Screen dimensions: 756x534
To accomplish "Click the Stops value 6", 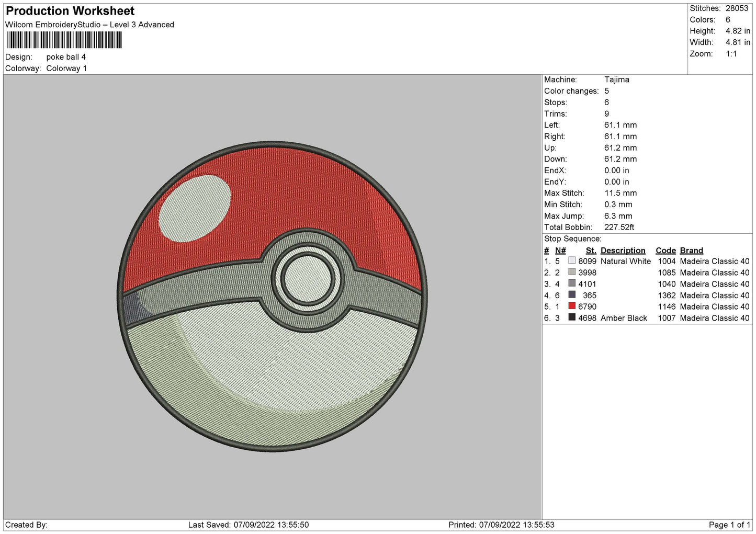I will [x=607, y=103].
